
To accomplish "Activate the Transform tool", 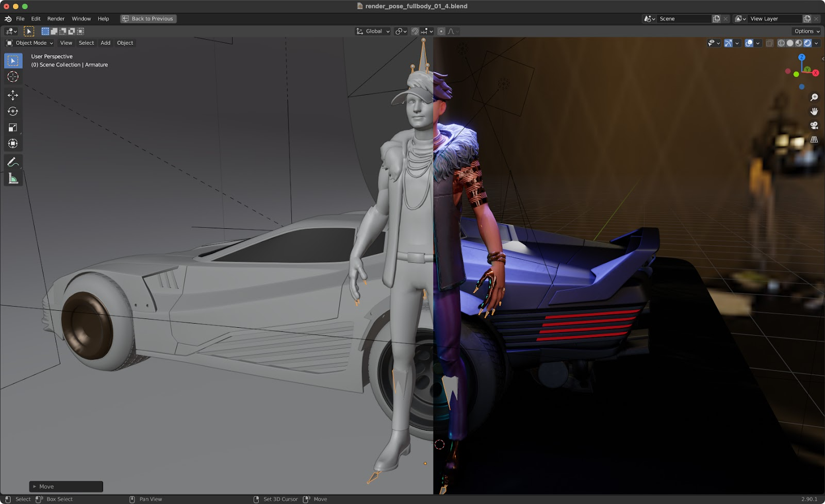I will coord(13,143).
